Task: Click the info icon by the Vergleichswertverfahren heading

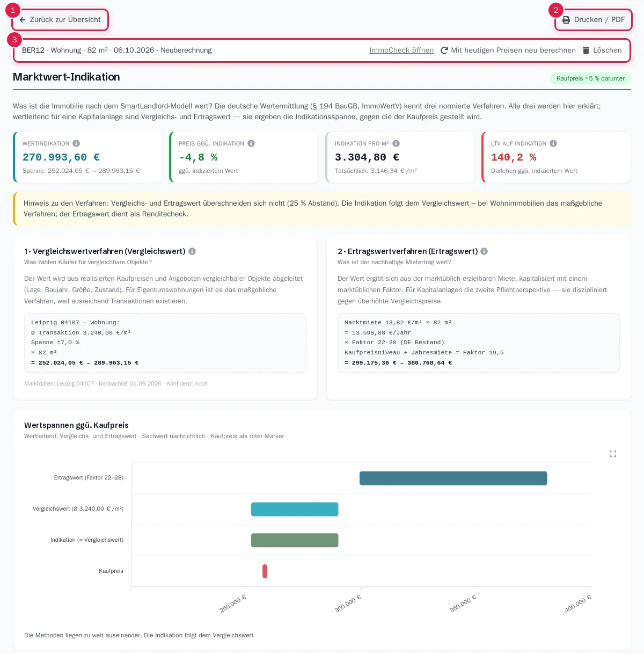Action: 192,251
